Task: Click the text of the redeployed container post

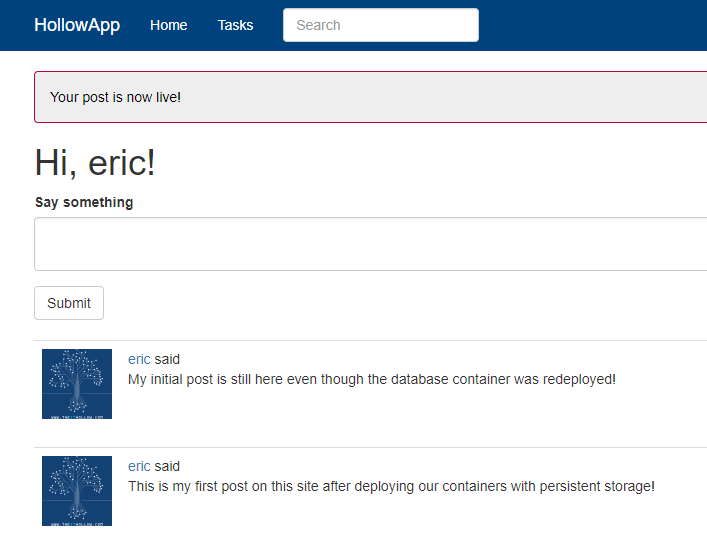Action: coord(372,379)
